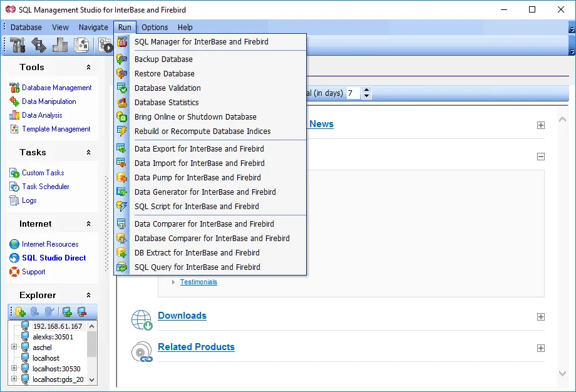Expand the Related Products section plus button

[541, 348]
